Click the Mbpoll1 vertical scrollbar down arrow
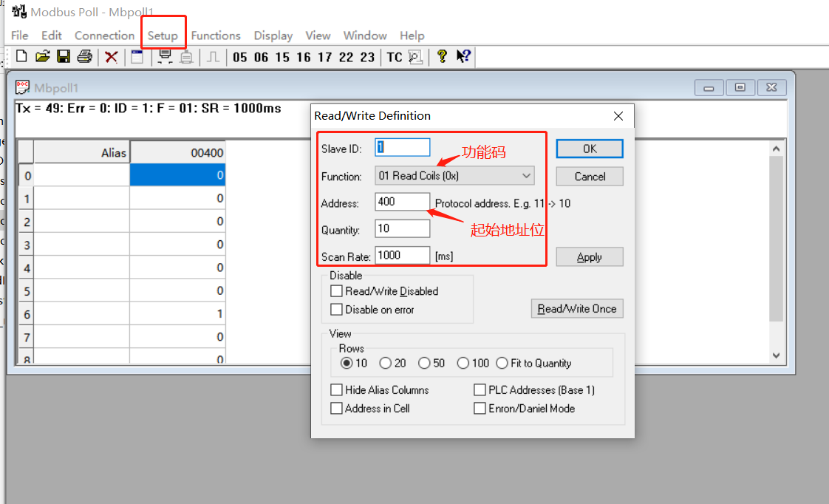This screenshot has height=504, width=829. [776, 355]
